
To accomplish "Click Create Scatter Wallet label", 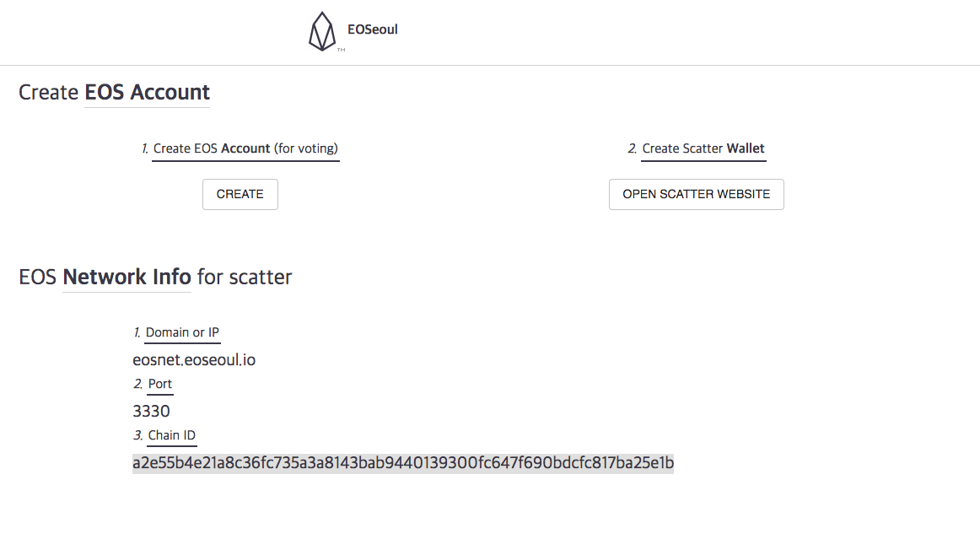I will coord(703,148).
